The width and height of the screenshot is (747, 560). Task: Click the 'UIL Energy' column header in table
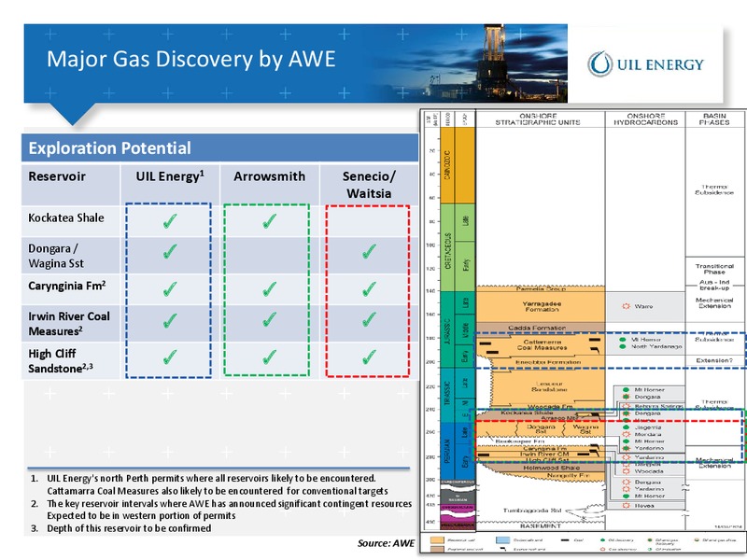tap(170, 176)
